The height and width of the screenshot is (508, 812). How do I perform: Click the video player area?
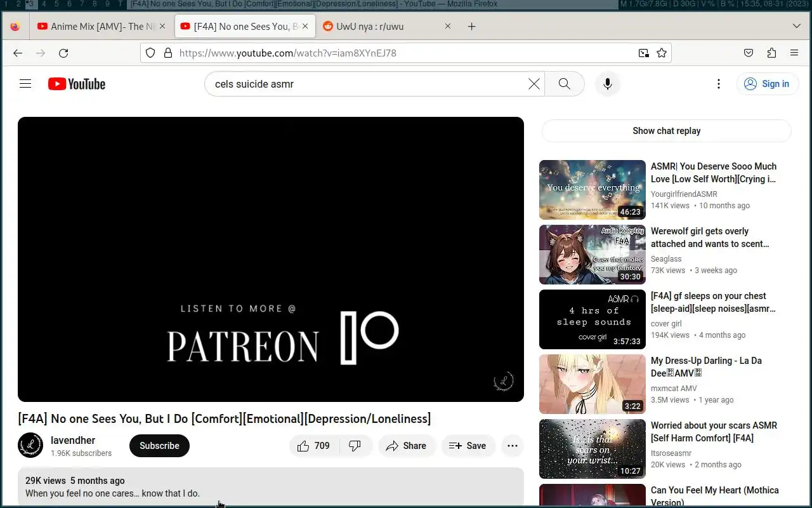[x=271, y=259]
